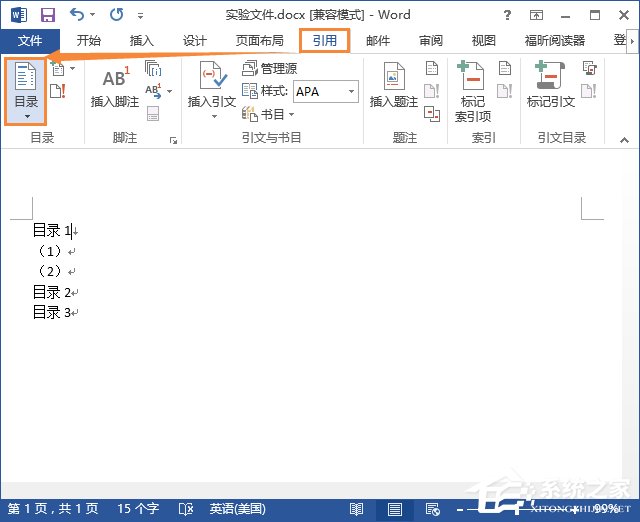The width and height of the screenshot is (640, 522).
Task: Open the 目录 (Table of Contents) button
Action: point(26,92)
